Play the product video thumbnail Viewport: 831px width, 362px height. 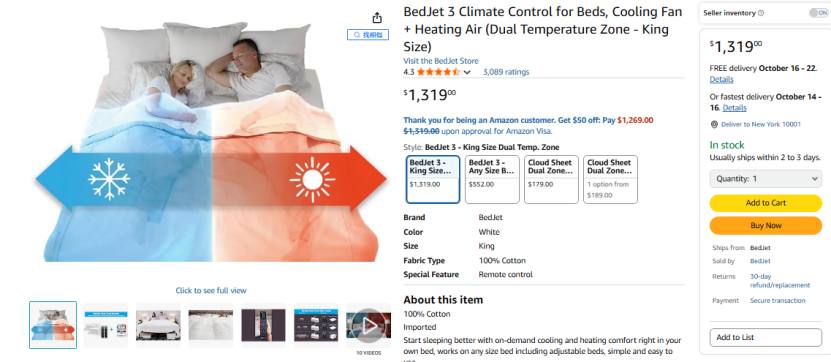coord(368,325)
